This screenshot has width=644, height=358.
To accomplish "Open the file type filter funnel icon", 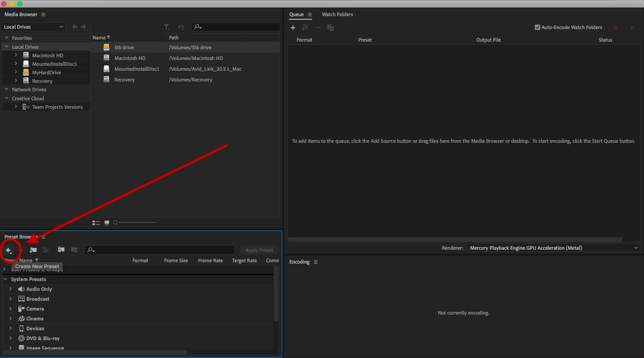I will [x=167, y=27].
